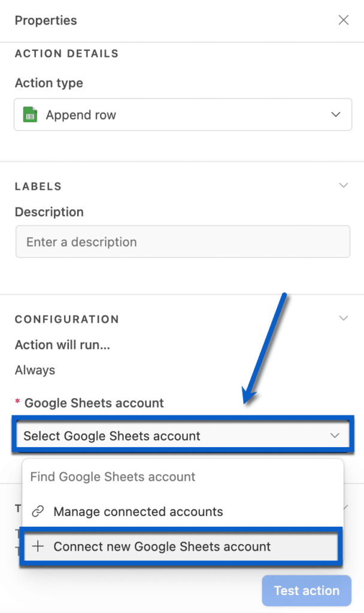This screenshot has width=364, height=613.
Task: Open the Action type dropdown arrow
Action: (x=336, y=114)
